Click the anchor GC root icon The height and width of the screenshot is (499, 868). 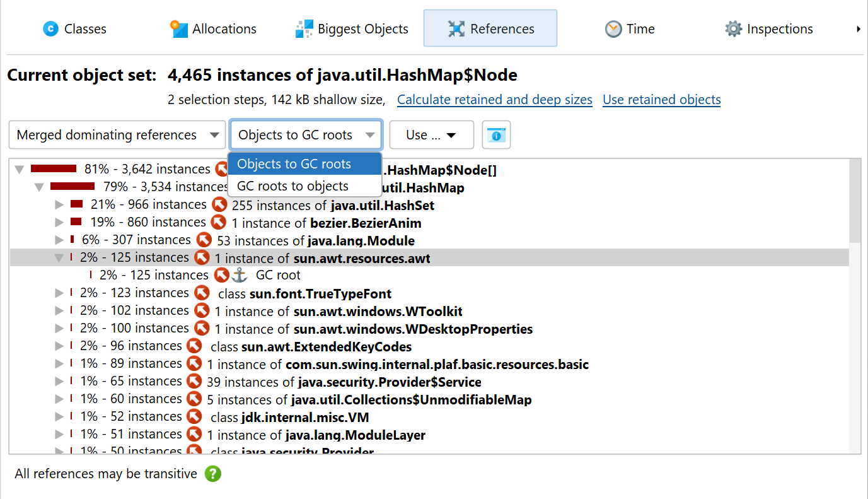(x=240, y=275)
